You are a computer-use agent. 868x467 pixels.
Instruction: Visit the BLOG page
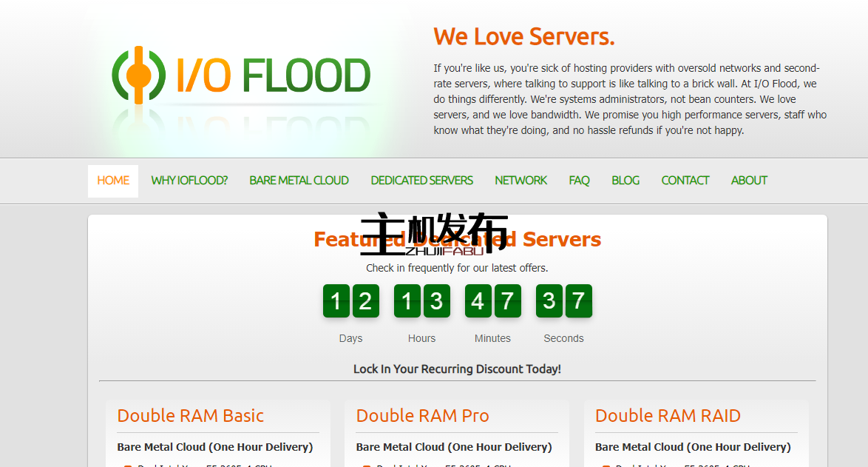point(625,181)
